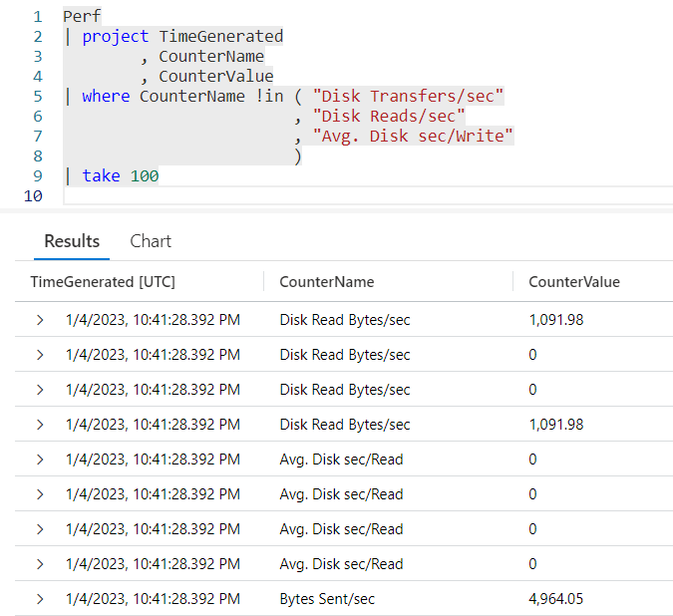The width and height of the screenshot is (673, 616).
Task: Click line number 5 in editor gutter
Action: pos(37,97)
